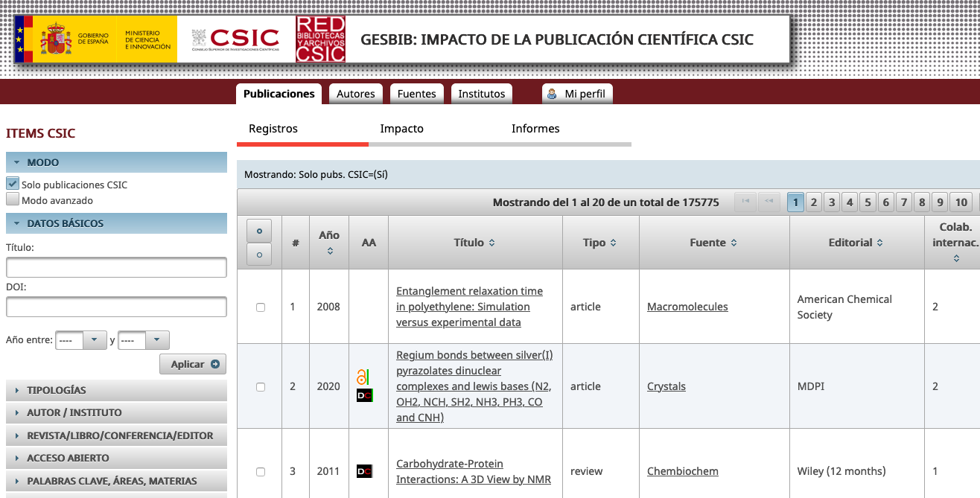Select the checkbox for the first publication row
The height and width of the screenshot is (498, 980).
click(x=259, y=306)
